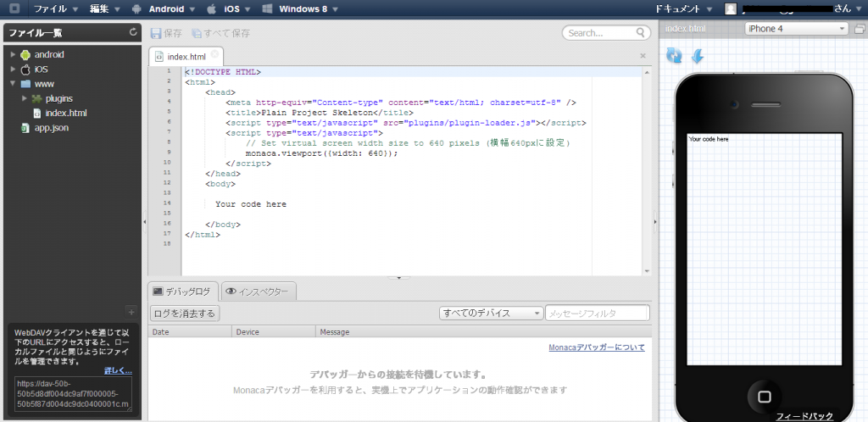Open the iOS menu
This screenshot has height=422, width=868.
pos(229,8)
